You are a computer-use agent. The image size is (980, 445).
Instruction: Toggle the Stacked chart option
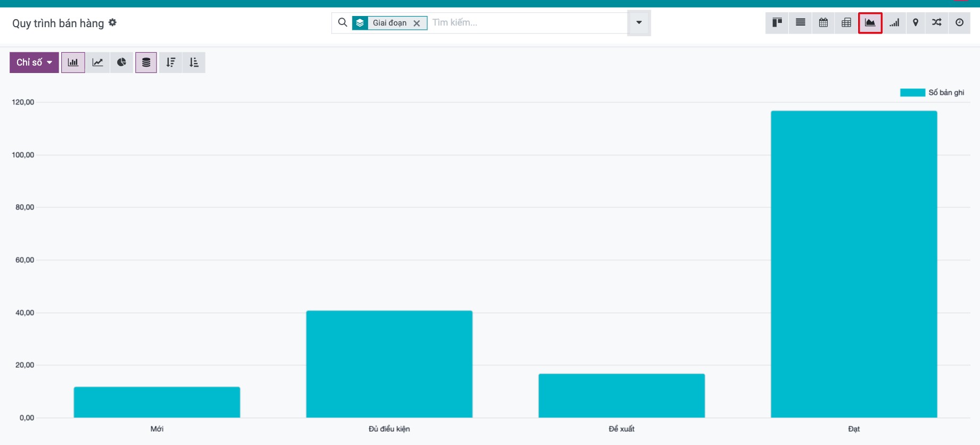click(x=146, y=62)
